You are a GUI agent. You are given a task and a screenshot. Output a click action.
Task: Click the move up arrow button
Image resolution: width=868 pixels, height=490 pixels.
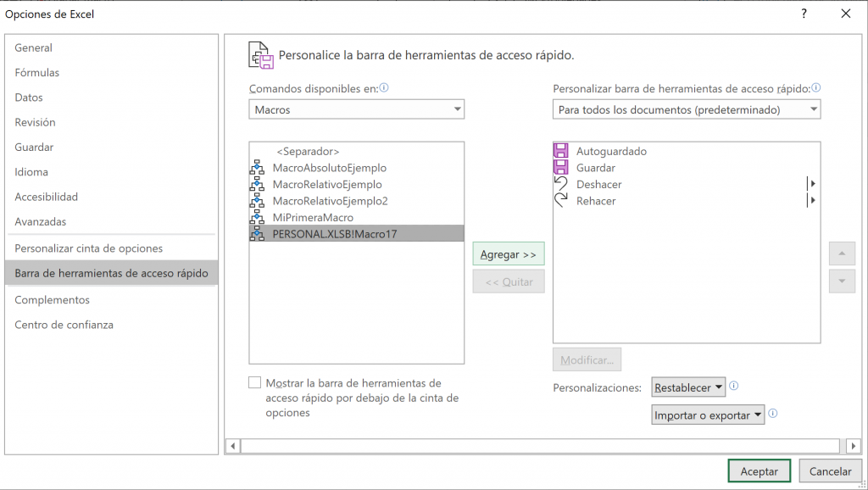coord(842,253)
